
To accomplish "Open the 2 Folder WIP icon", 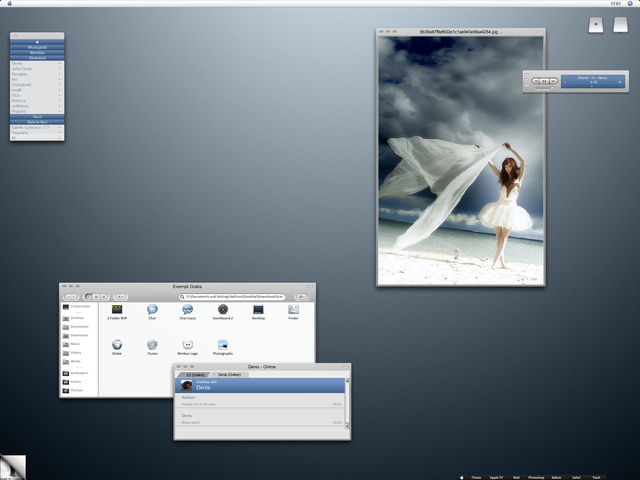I will point(117,310).
